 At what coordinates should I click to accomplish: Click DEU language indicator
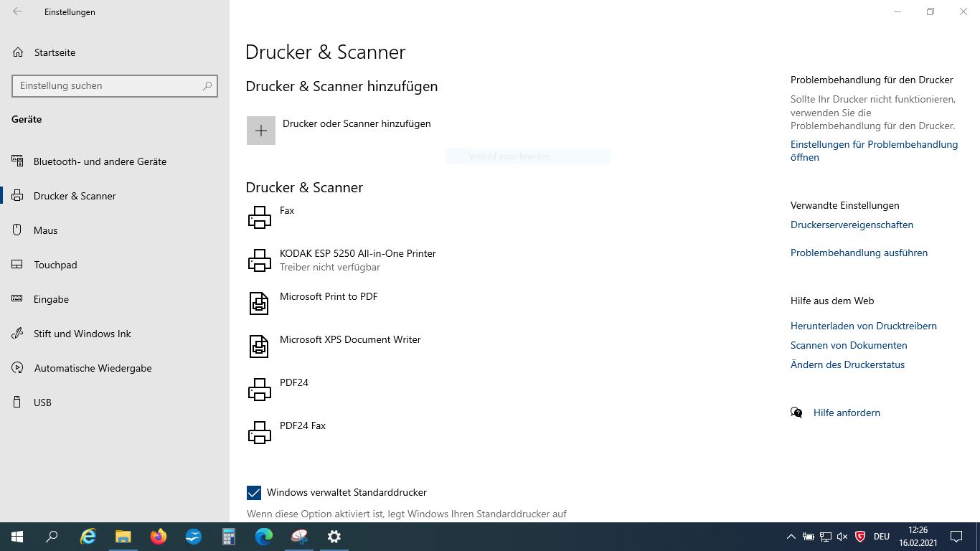(882, 537)
